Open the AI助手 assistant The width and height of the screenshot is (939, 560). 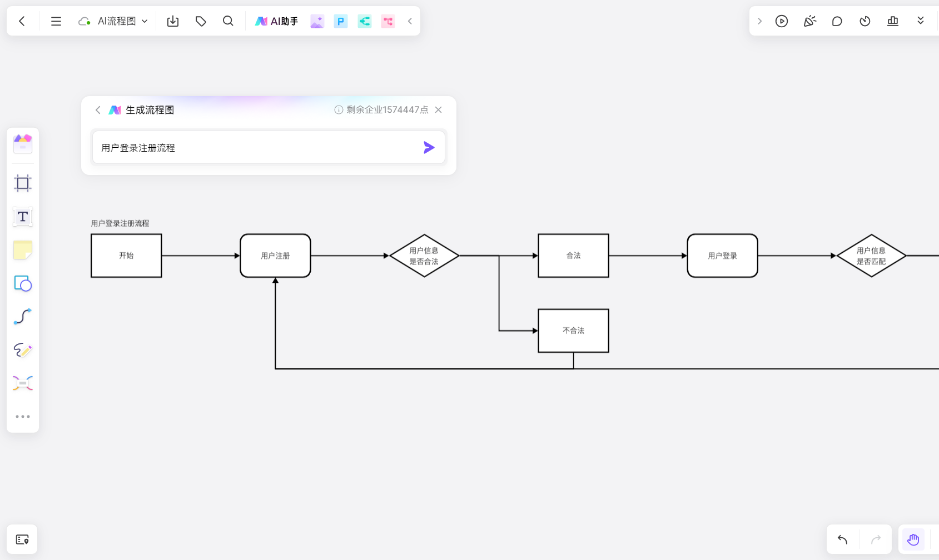pos(276,21)
